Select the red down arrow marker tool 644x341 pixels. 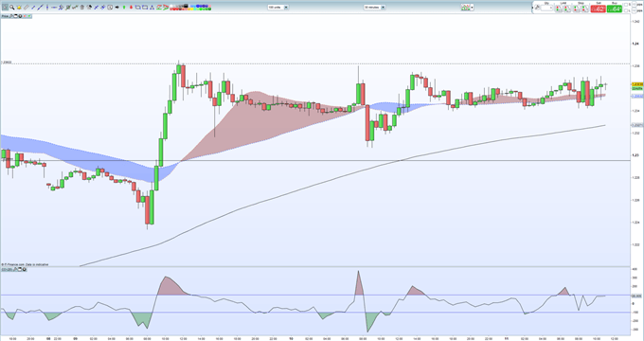pos(131,7)
